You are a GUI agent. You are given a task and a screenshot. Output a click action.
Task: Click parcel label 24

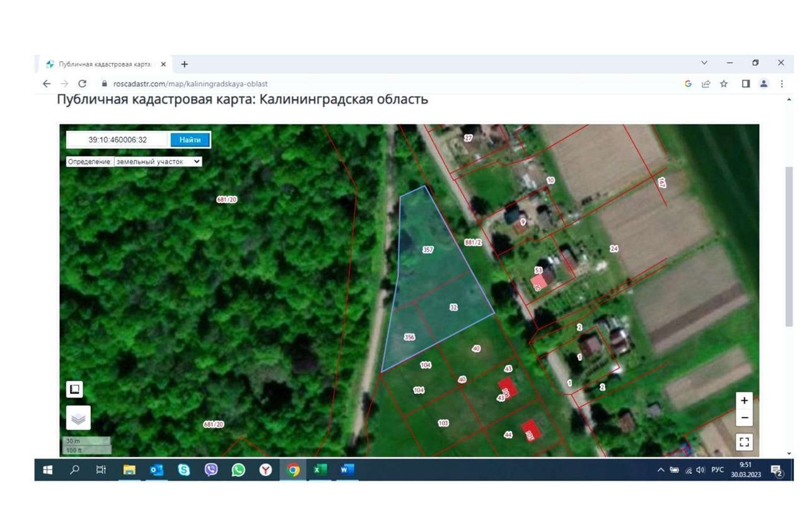click(613, 249)
